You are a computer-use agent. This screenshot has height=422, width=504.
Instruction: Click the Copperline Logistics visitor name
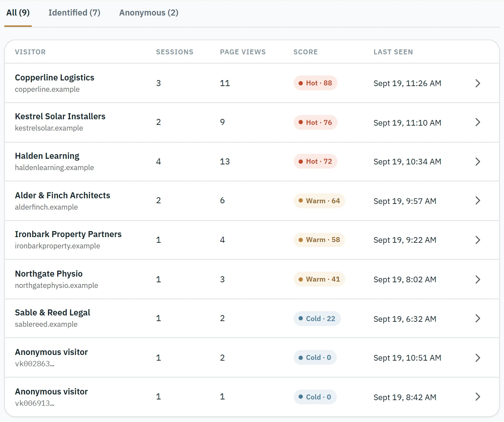coord(55,78)
